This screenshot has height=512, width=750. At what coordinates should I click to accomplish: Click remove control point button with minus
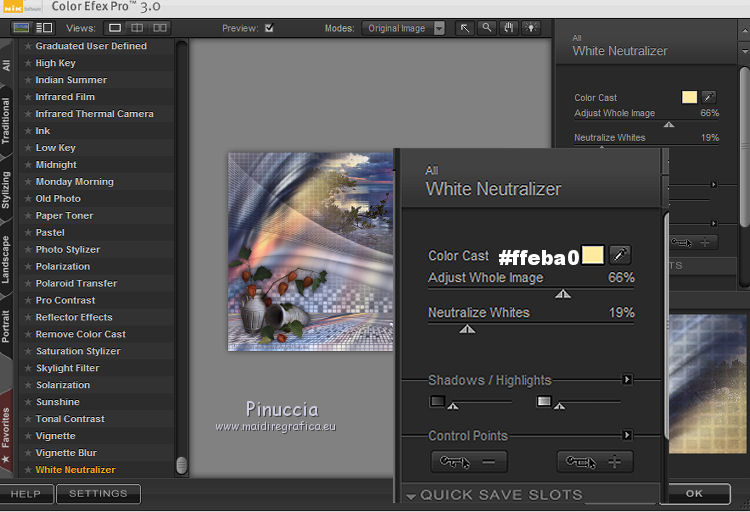pyautogui.click(x=468, y=462)
